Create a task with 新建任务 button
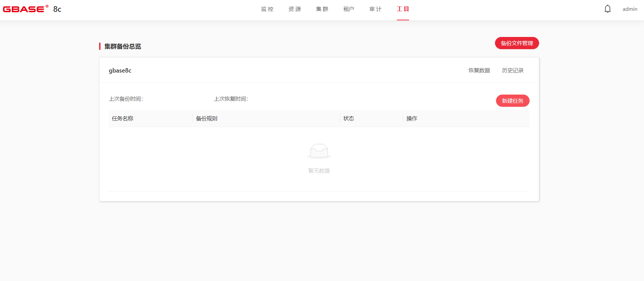Image resolution: width=644 pixels, height=281 pixels. 512,101
